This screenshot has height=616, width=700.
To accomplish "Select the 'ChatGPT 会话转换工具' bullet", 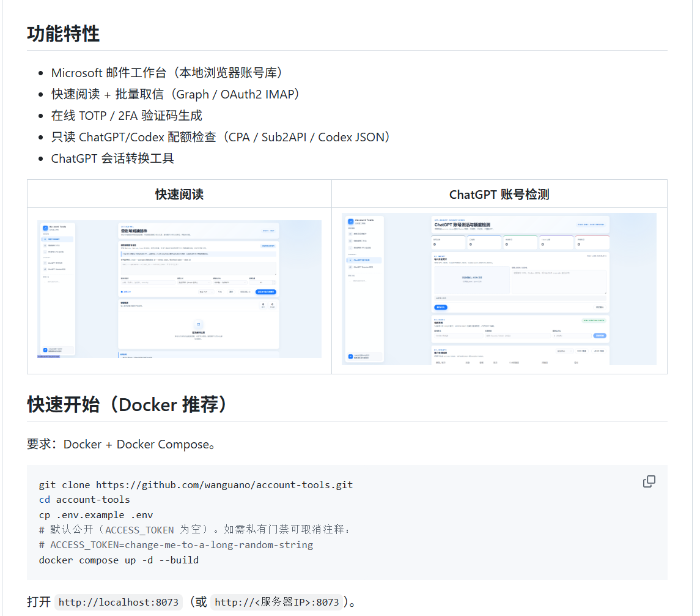I will coord(112,158).
